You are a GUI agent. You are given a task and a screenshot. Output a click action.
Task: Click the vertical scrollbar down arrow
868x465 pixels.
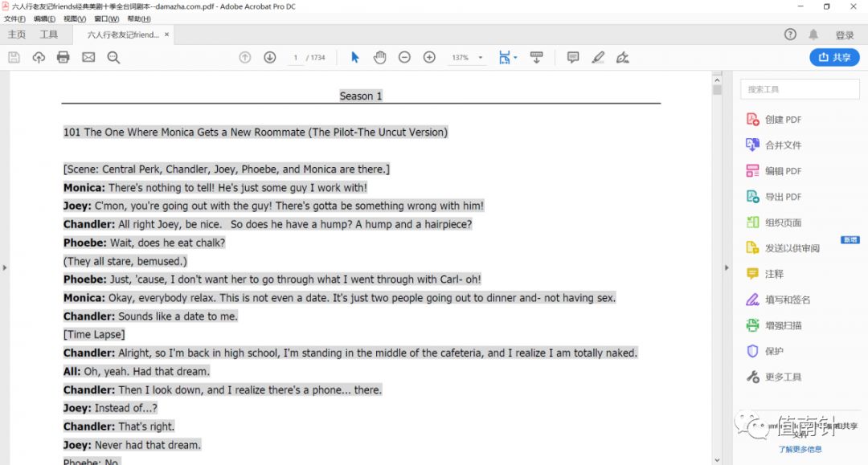coord(718,460)
